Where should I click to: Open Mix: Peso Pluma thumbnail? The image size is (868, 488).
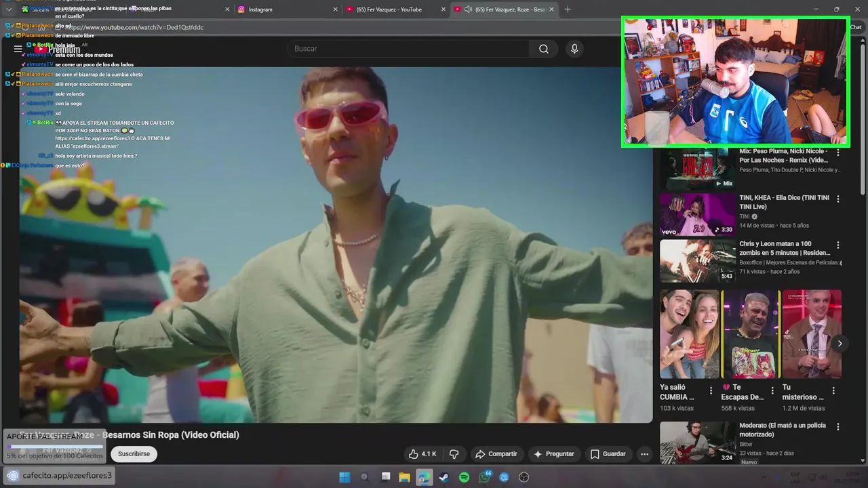[x=698, y=168]
